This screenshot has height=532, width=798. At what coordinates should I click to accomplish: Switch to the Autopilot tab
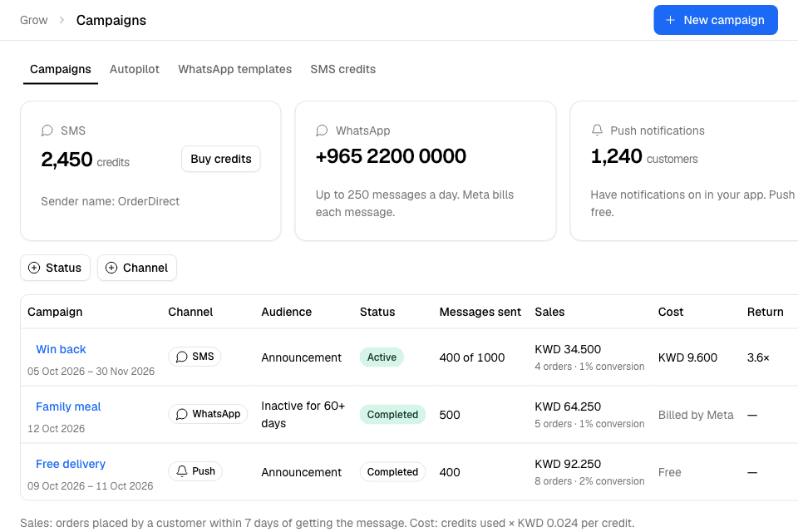pos(135,69)
